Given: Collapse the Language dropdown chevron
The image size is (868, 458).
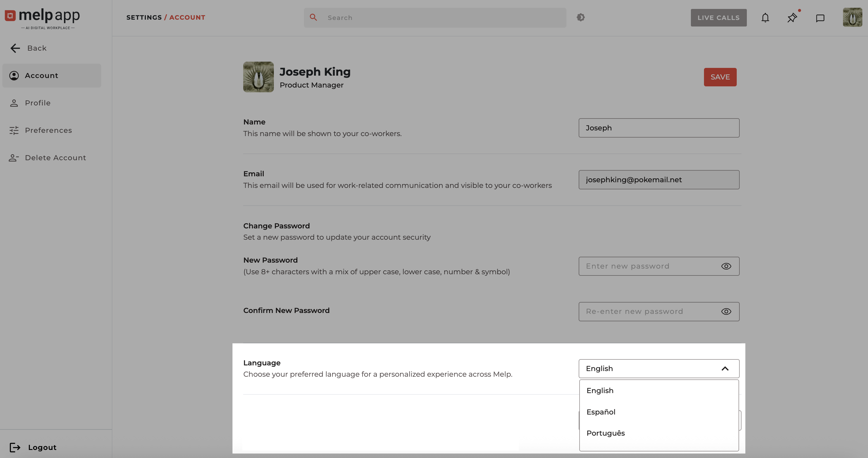Looking at the screenshot, I should click(725, 369).
